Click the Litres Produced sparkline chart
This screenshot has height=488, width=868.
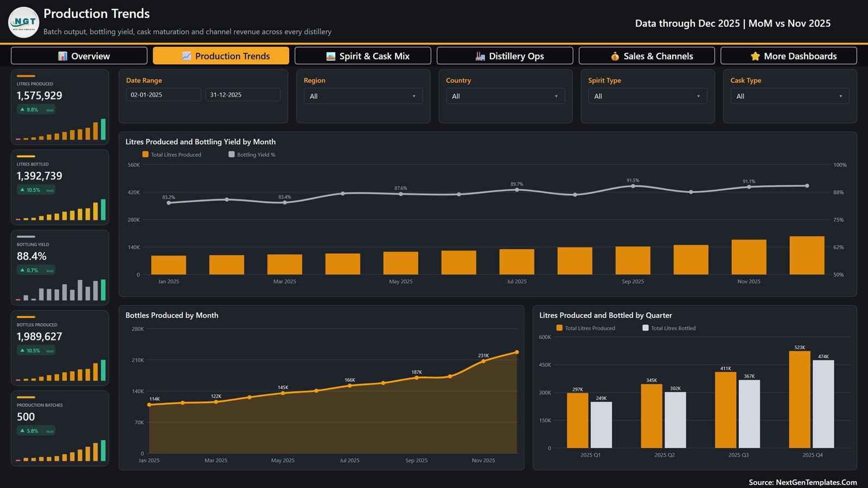point(60,130)
